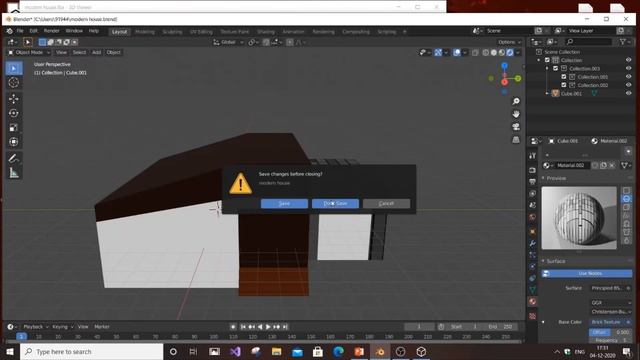Open the Object Mode dropdown
This screenshot has width=640, height=360.
click(29, 52)
